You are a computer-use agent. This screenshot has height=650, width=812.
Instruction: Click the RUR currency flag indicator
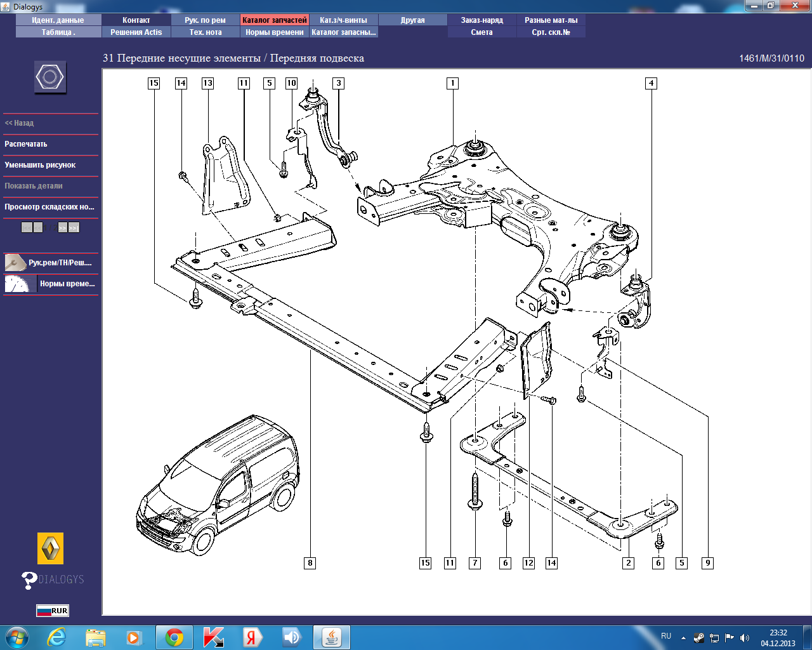[x=53, y=611]
